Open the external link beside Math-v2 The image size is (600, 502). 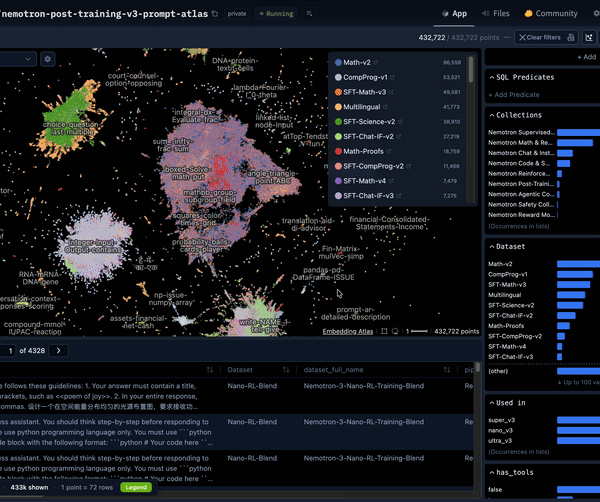point(376,62)
